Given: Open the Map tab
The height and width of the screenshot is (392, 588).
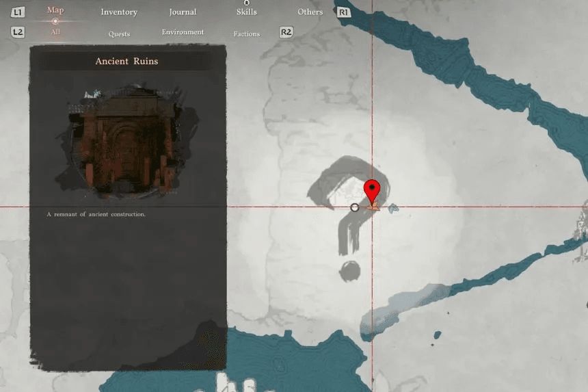Looking at the screenshot, I should coord(55,10).
